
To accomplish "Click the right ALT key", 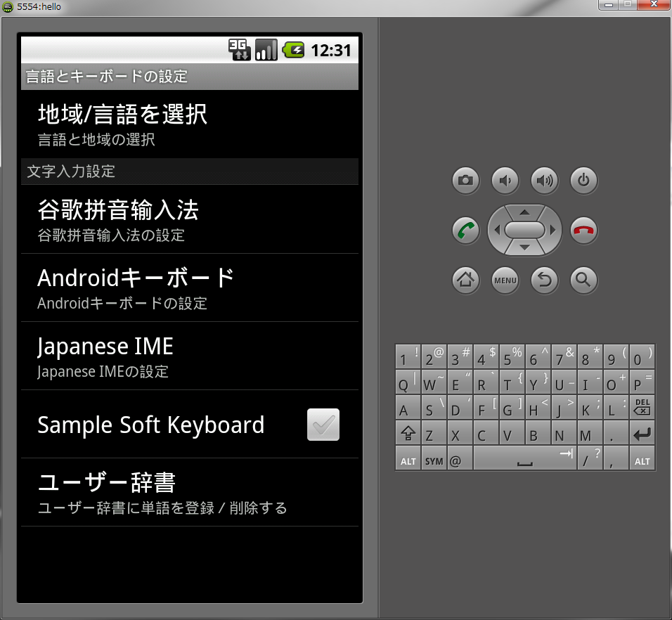I will click(x=642, y=458).
